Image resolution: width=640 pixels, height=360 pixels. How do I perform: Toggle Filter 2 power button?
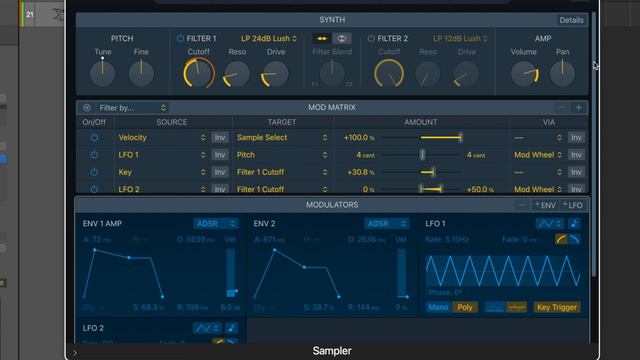(371, 38)
